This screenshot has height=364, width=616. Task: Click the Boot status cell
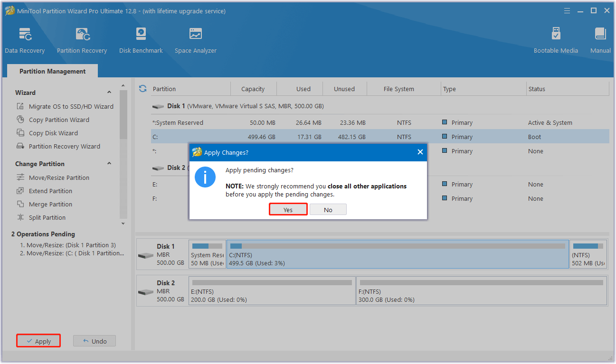point(534,137)
